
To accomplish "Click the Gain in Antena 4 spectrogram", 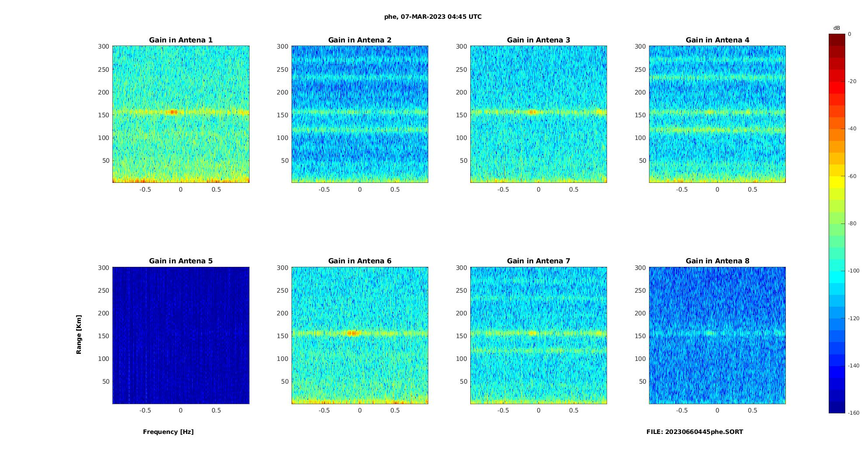I will (717, 114).
